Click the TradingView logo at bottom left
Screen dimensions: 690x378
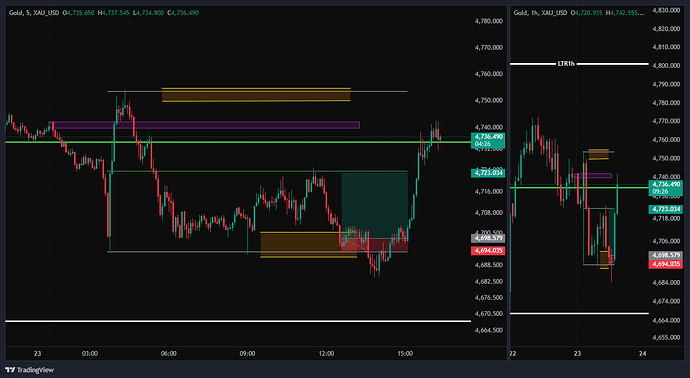[x=29, y=370]
